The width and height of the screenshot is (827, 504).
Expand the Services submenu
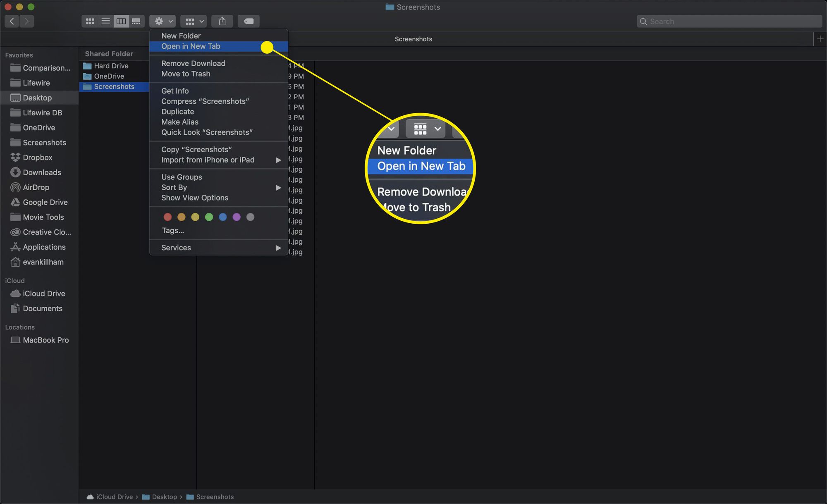coord(219,247)
